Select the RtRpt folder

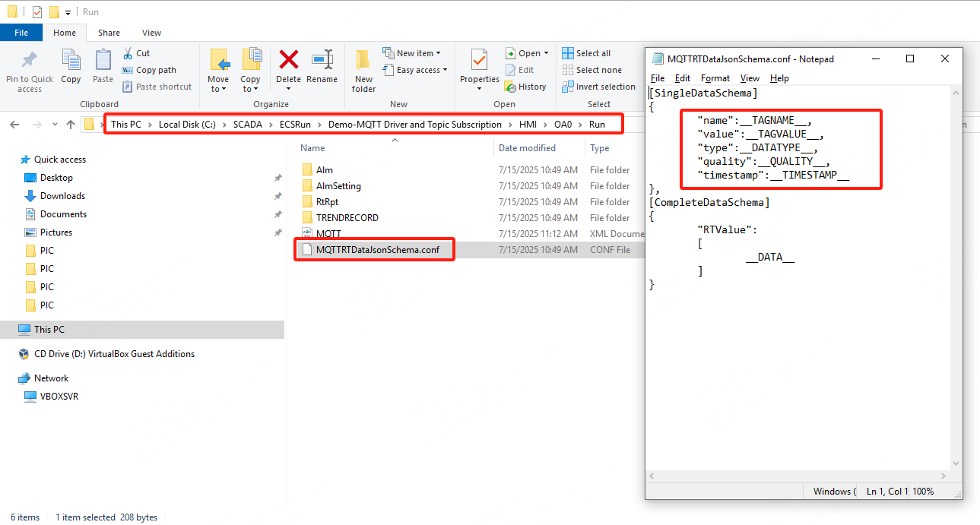click(328, 202)
